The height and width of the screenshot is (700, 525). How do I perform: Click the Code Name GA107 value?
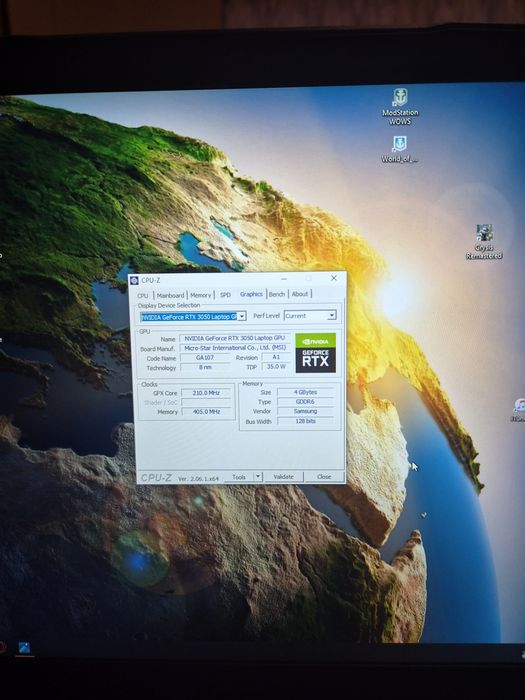pos(205,358)
